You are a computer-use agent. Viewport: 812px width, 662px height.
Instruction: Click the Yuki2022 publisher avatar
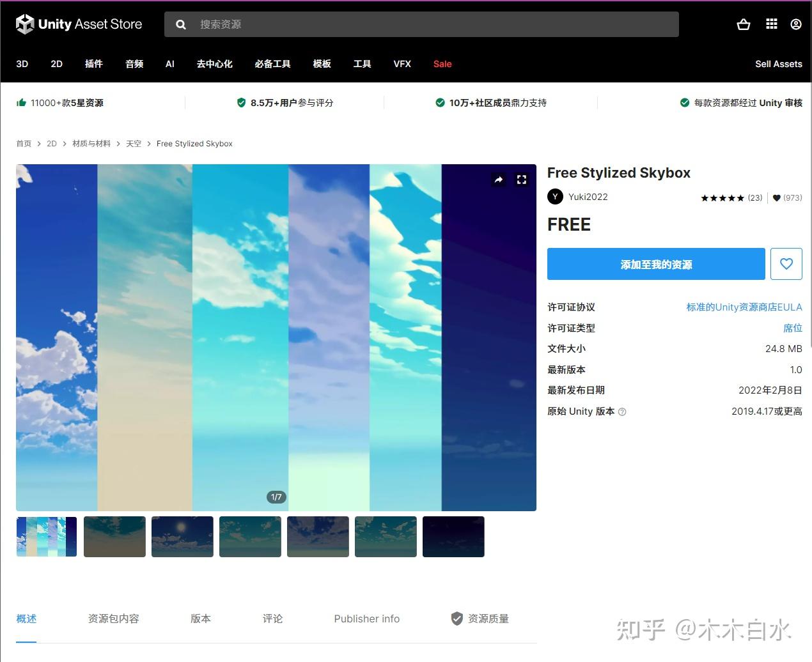[x=555, y=197]
